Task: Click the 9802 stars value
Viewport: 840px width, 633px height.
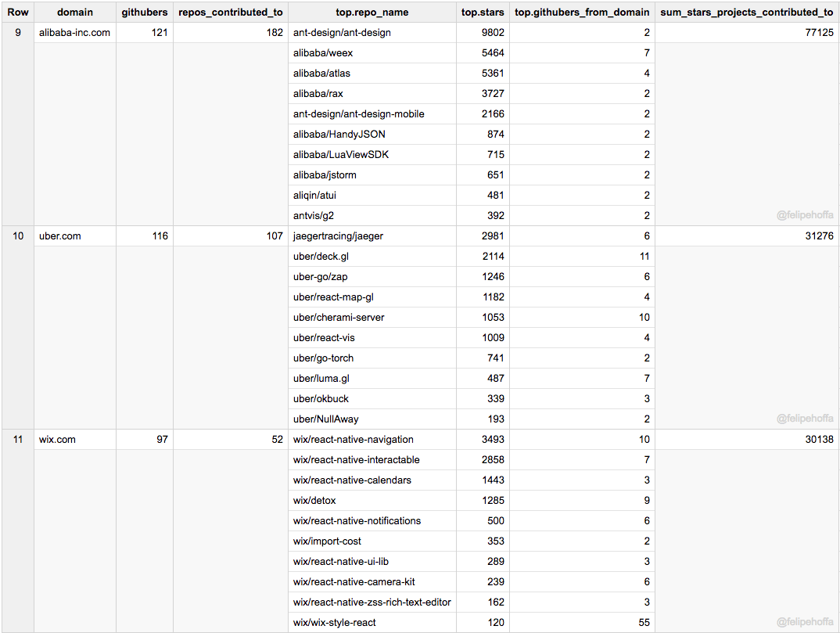Action: 492,33
